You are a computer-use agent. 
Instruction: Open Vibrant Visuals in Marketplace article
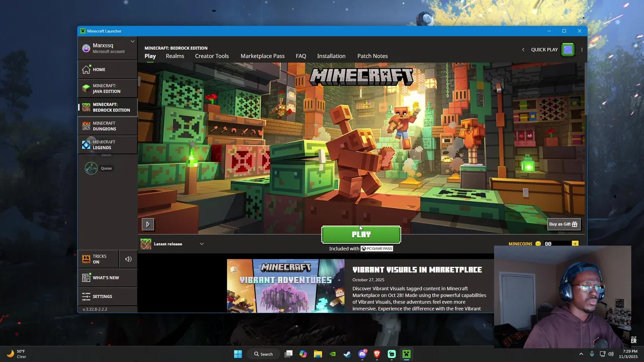click(417, 269)
